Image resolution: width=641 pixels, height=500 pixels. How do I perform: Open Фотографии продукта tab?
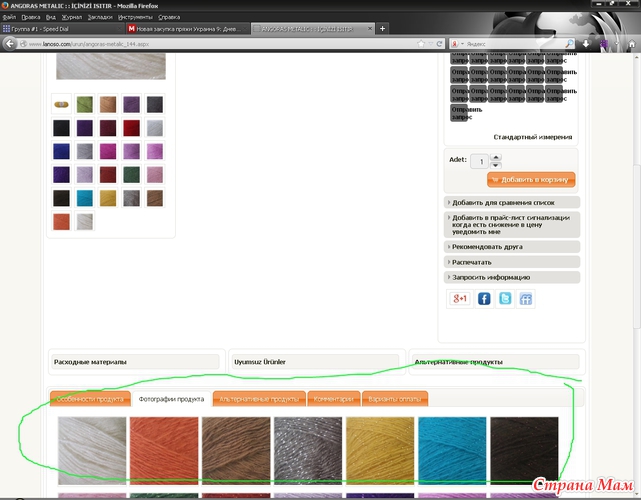click(171, 399)
